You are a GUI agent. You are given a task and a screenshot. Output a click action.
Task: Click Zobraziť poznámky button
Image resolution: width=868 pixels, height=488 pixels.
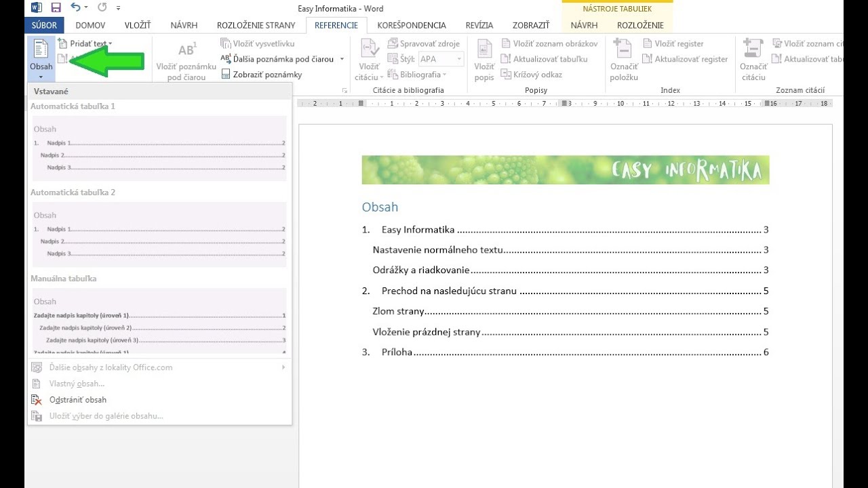[x=261, y=75]
